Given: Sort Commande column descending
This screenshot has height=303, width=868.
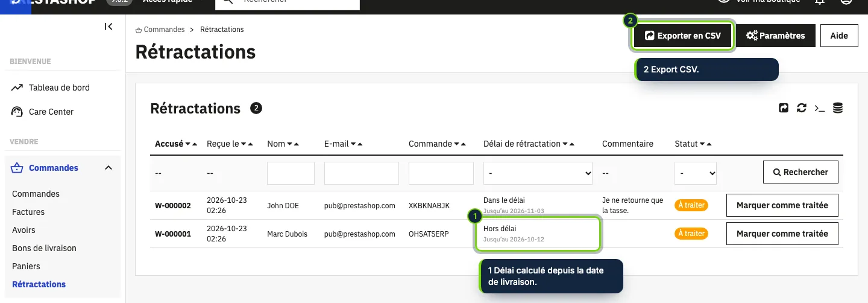Looking at the screenshot, I should [457, 144].
